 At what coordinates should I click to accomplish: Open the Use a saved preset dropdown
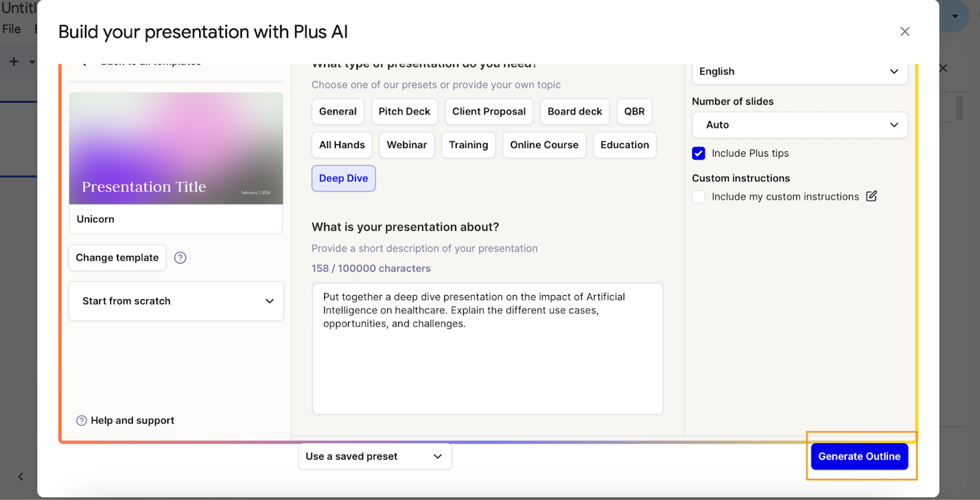click(x=375, y=457)
